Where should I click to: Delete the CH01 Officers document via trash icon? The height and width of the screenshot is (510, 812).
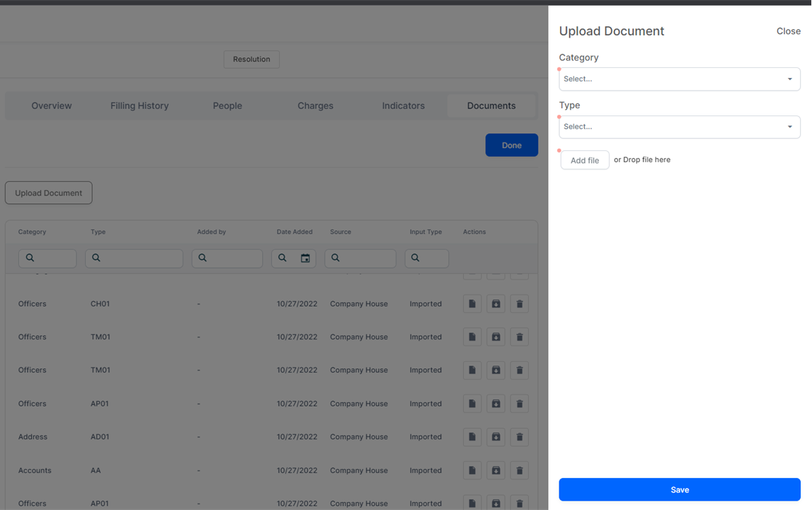pyautogui.click(x=520, y=304)
